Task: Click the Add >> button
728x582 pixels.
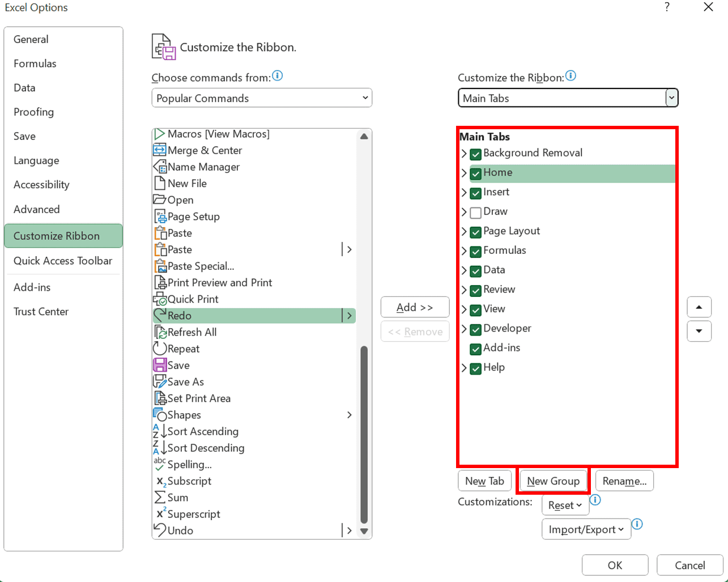Action: coord(415,307)
